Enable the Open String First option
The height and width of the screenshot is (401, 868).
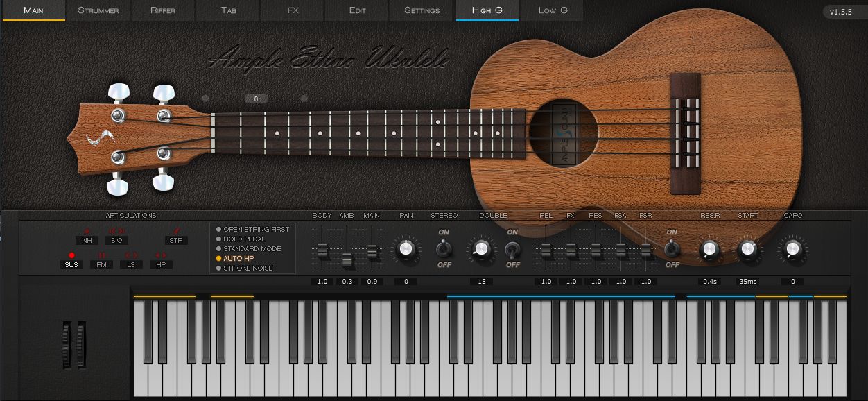point(252,229)
